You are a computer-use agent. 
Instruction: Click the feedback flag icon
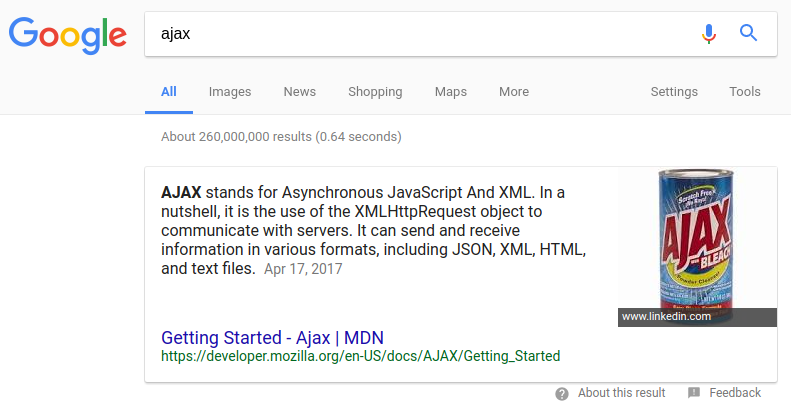click(694, 393)
